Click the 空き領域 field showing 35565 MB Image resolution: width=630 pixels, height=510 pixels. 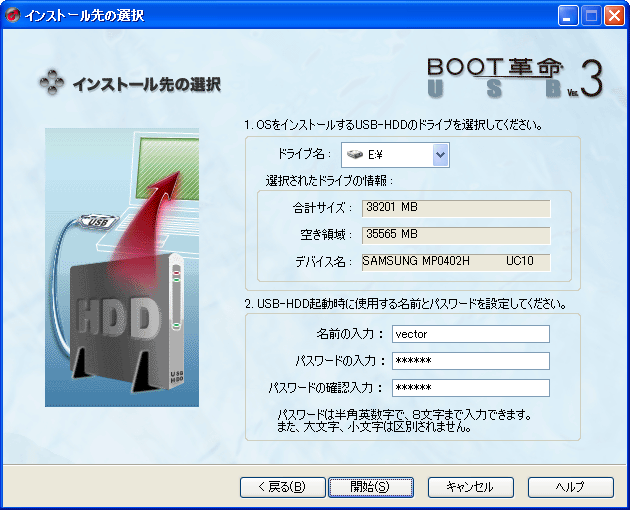click(456, 235)
